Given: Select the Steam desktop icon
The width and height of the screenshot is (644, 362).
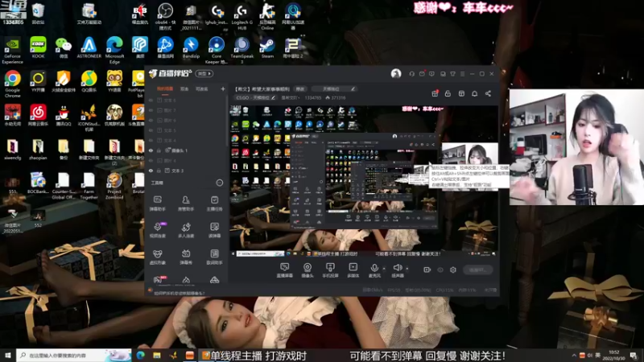Looking at the screenshot, I should click(267, 47).
